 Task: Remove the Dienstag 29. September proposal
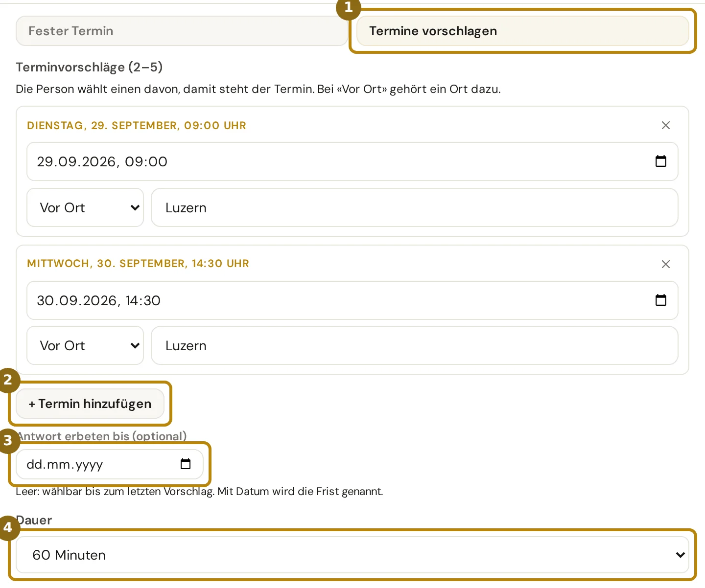pyautogui.click(x=666, y=125)
